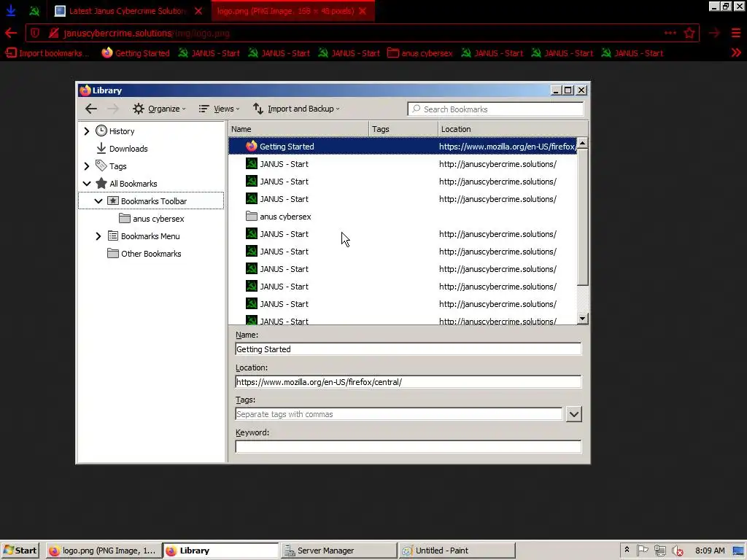
Task: Switch to Server Manager in taskbar
Action: (338, 551)
